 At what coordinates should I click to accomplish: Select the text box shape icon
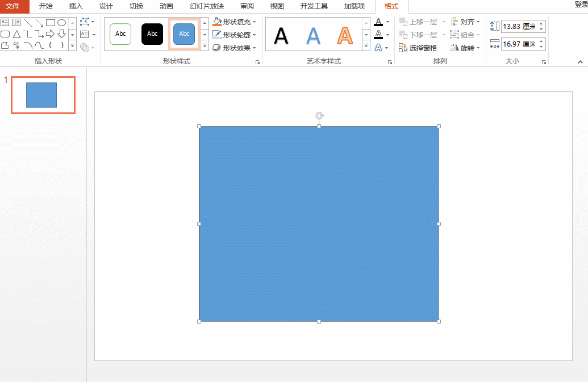tap(5, 23)
